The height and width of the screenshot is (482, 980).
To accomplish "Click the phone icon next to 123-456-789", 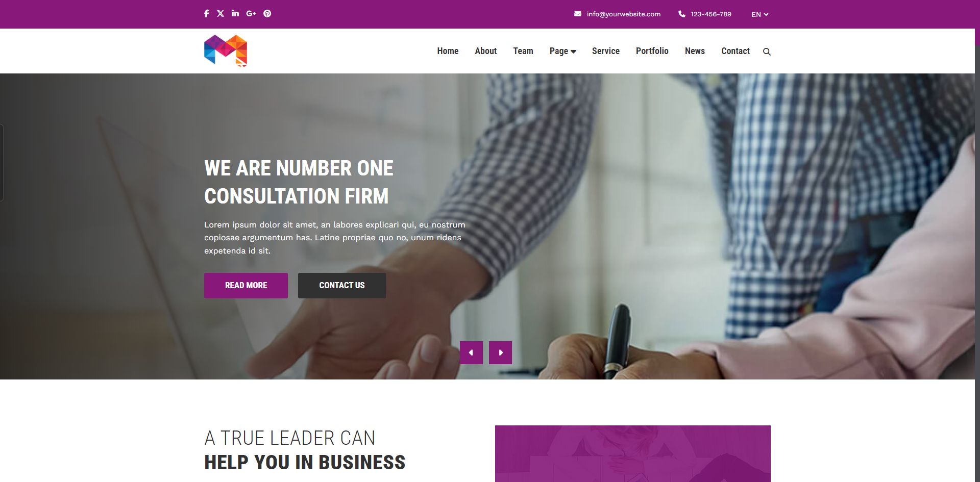I will pos(682,14).
